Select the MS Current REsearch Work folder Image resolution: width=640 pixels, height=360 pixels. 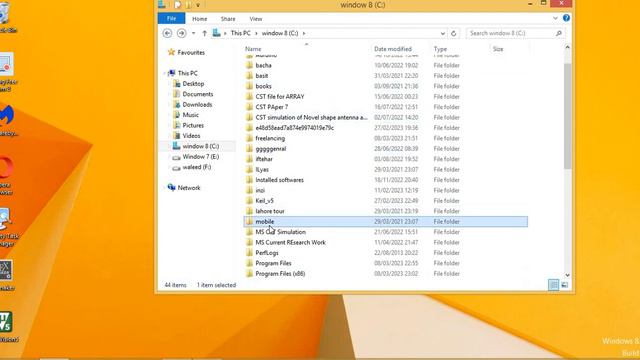[290, 242]
